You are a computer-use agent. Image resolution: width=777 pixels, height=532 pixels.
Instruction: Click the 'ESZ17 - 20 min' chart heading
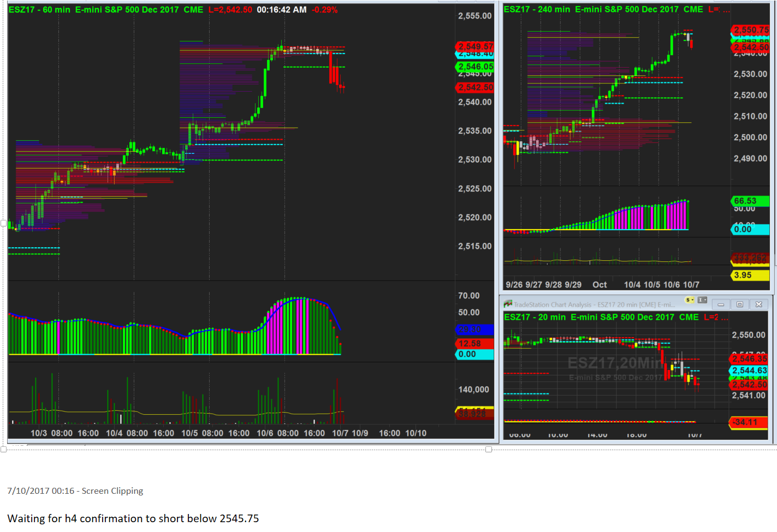click(x=535, y=317)
